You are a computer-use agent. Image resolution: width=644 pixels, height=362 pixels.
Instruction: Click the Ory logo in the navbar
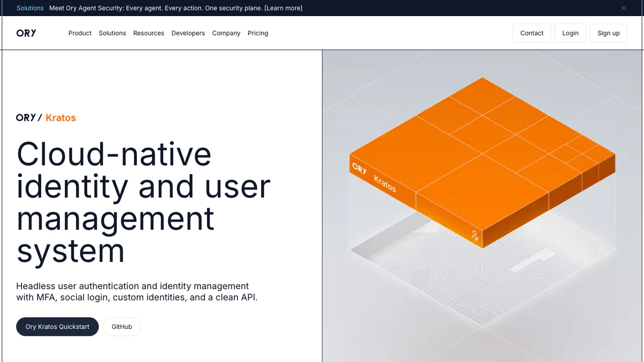point(26,33)
